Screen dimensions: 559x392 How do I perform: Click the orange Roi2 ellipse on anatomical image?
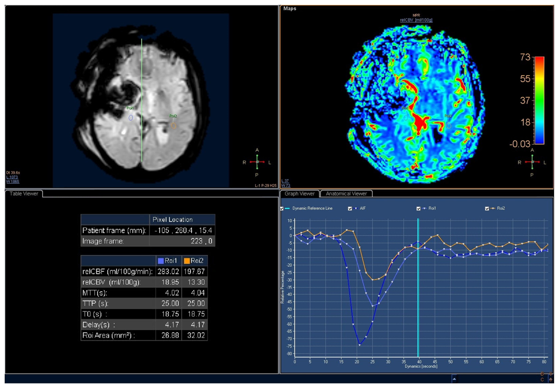tap(173, 126)
